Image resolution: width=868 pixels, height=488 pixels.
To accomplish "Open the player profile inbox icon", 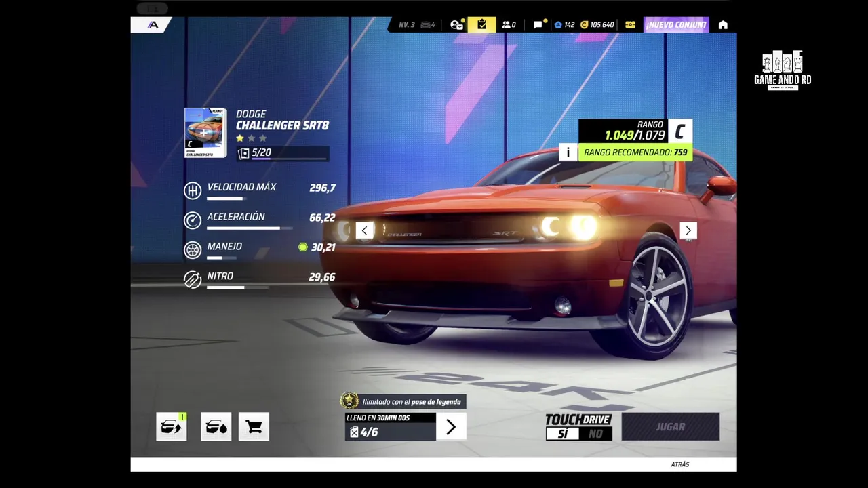I will [456, 25].
